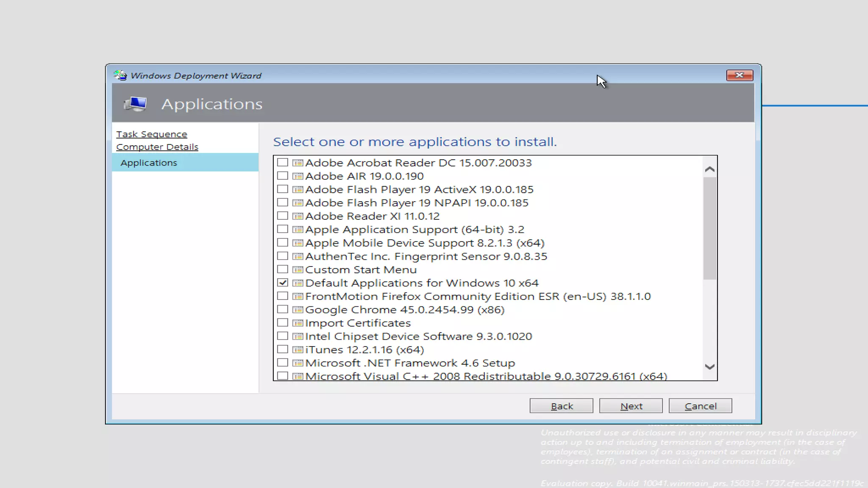Click the icon beside Apple Application Support
The width and height of the screenshot is (868, 488).
click(x=298, y=230)
